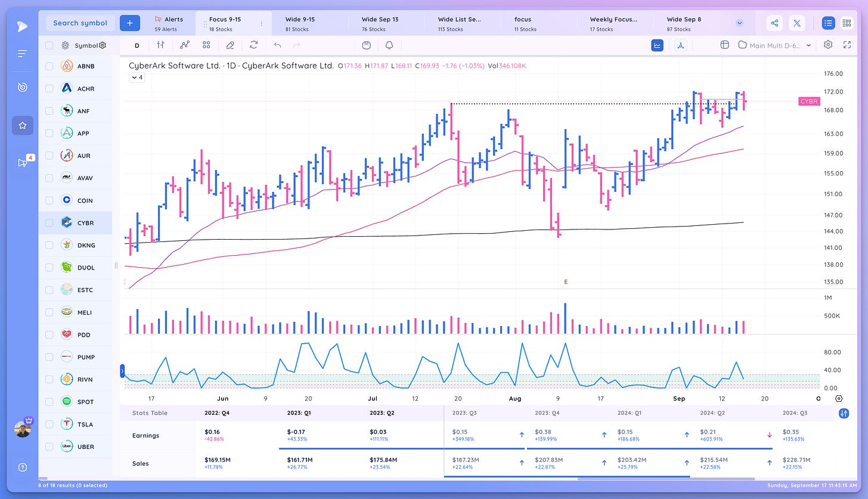This screenshot has width=868, height=499.
Task: Click the blue plus add button
Action: pyautogui.click(x=129, y=23)
